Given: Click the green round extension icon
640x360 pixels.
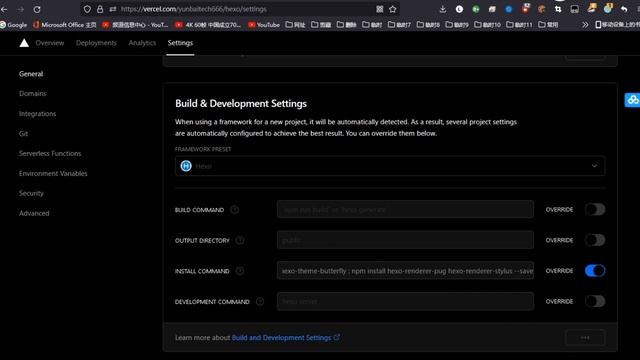Looking at the screenshot, I should pos(476,9).
